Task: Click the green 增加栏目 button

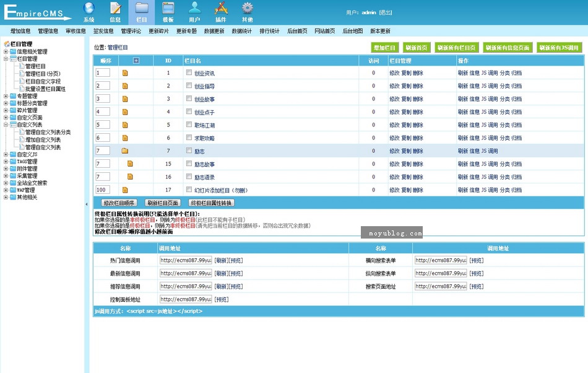Action: click(x=385, y=48)
